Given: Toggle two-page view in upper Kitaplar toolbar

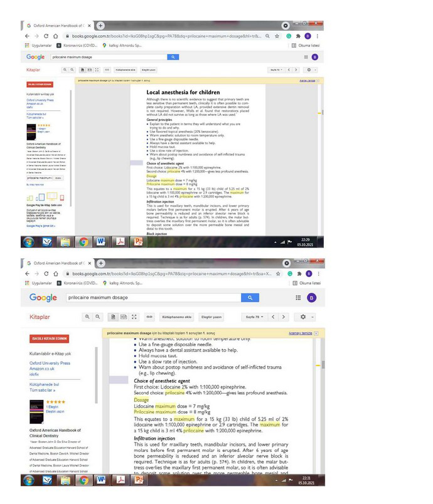Looking at the screenshot, I should tap(90, 70).
